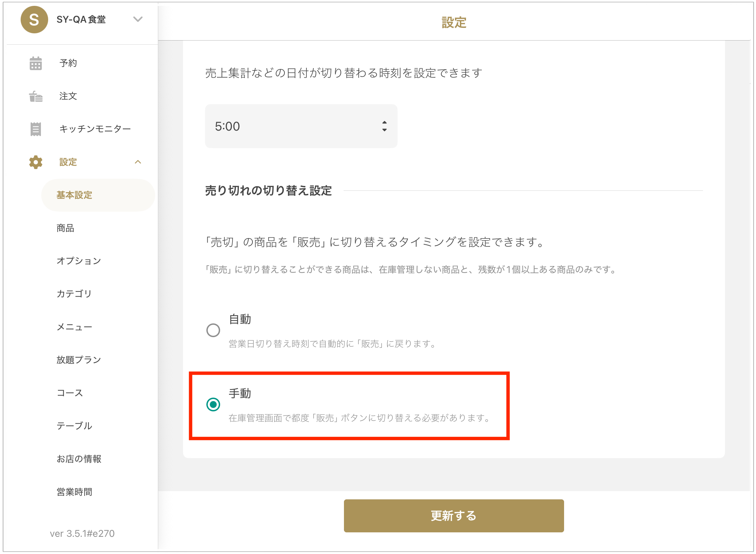756x554 pixels.
Task: Collapse the 設定 menu chevron
Action: (x=138, y=162)
